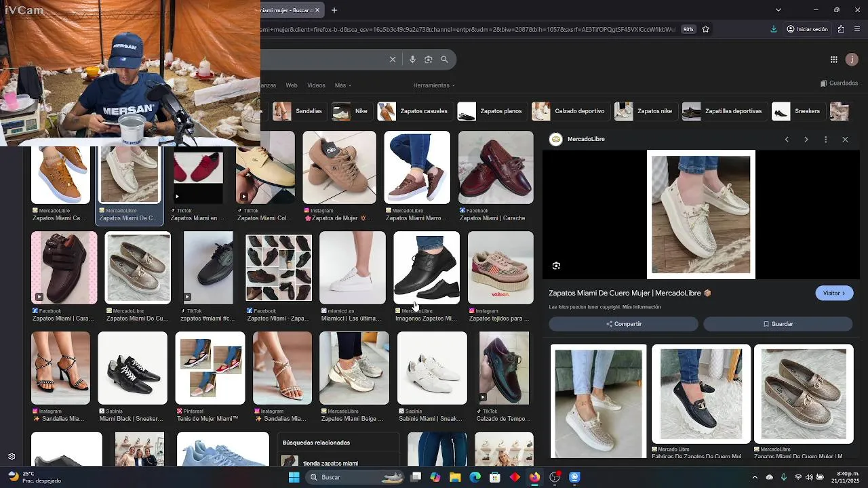The image size is (868, 488).
Task: Open related search tienda zapatos miami
Action: 338,462
